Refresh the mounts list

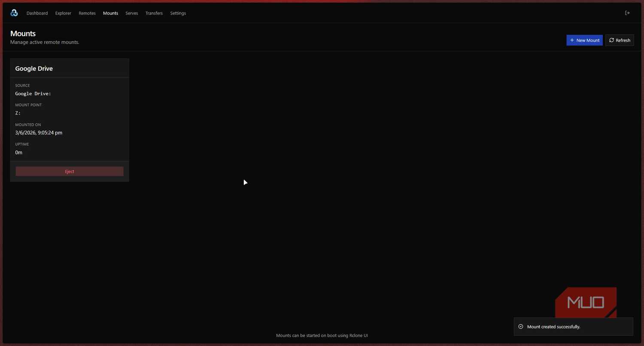tap(620, 40)
